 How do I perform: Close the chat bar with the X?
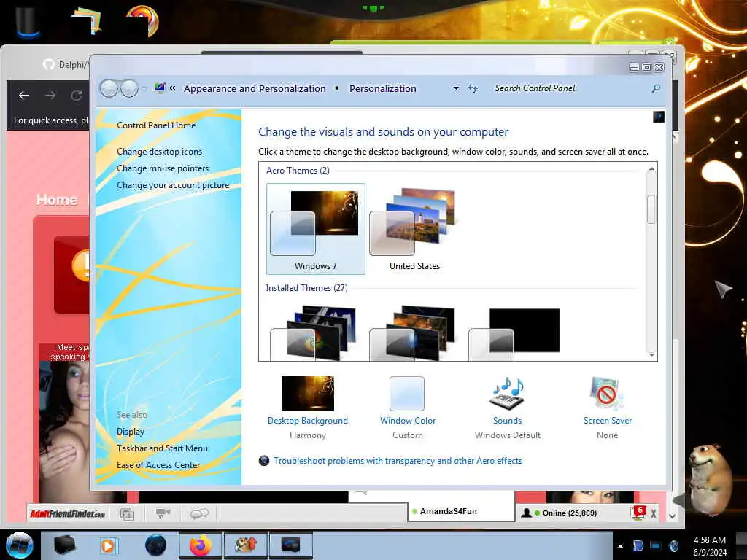[x=654, y=513]
